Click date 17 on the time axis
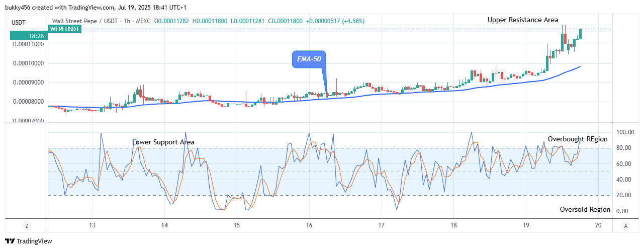Image resolution: width=644 pixels, height=250 pixels. (x=382, y=226)
